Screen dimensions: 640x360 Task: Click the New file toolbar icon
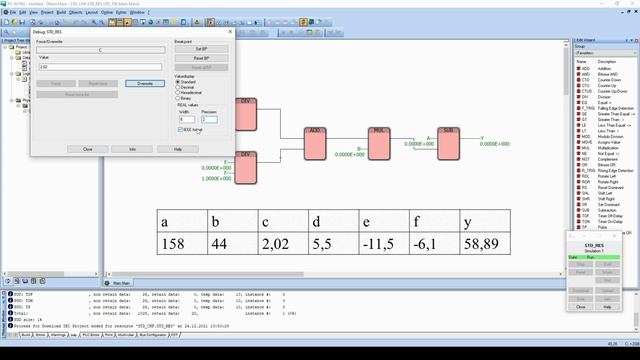[x=6, y=22]
